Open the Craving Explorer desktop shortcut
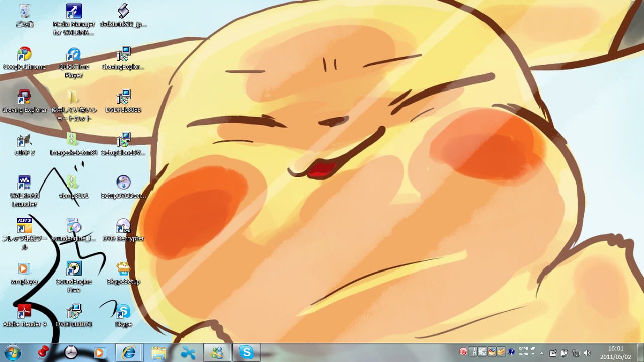 point(24,101)
